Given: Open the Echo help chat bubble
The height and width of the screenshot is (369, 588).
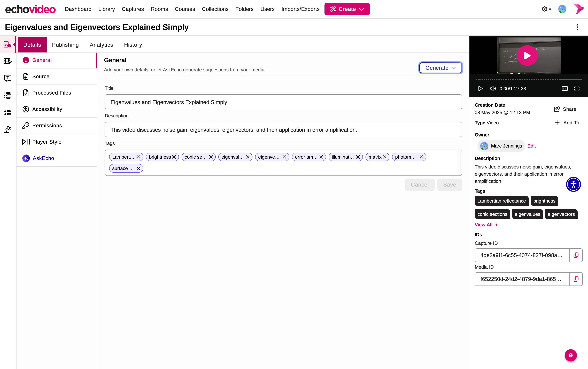Looking at the screenshot, I should 570,355.
